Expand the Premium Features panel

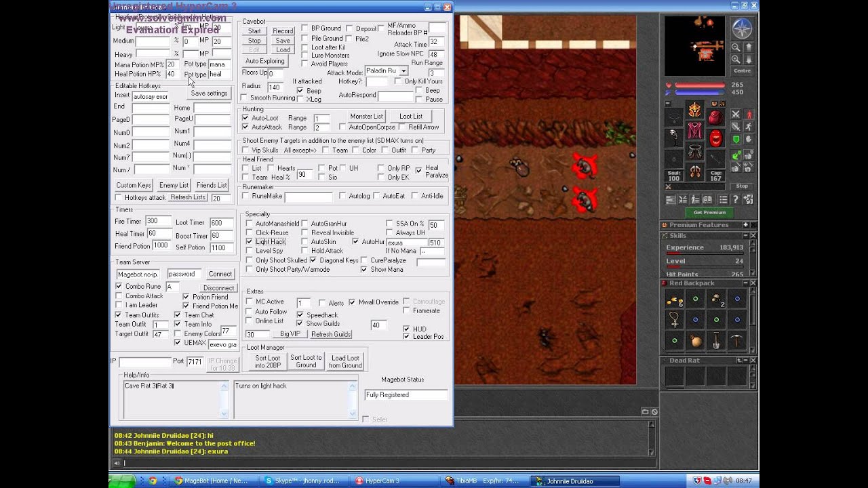[x=745, y=225]
